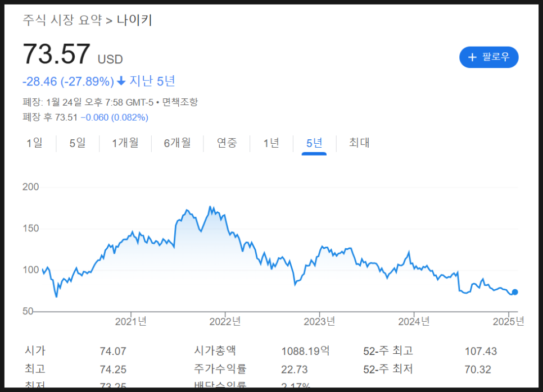Show the 최대 maximum range tab
The width and height of the screenshot is (543, 392).
[359, 143]
